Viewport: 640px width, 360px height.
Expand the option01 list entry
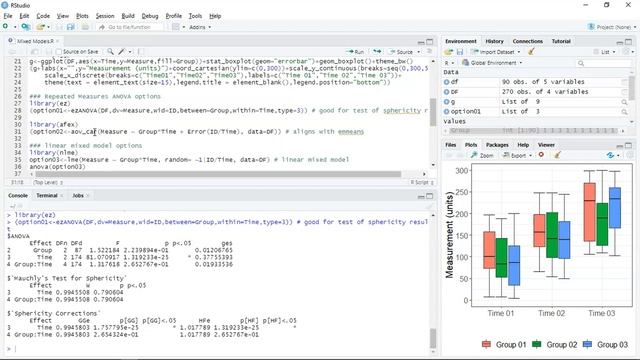[447, 111]
